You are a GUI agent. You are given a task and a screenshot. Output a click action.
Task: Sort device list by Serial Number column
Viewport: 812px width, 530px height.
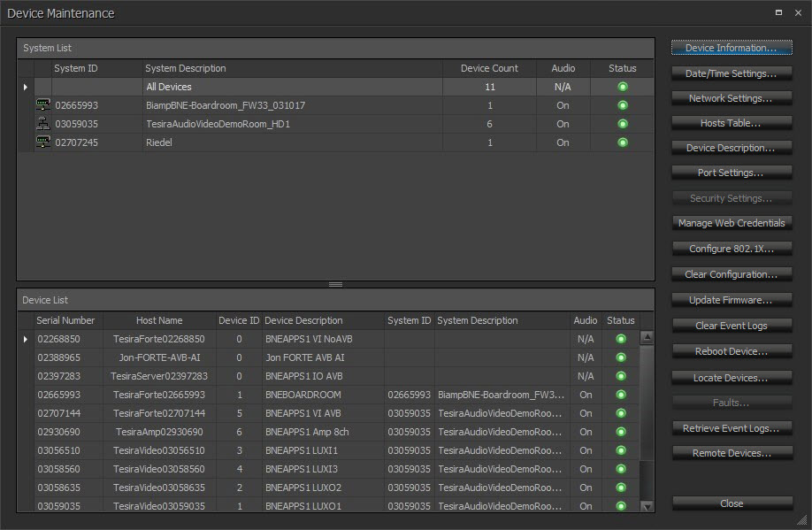tap(65, 320)
